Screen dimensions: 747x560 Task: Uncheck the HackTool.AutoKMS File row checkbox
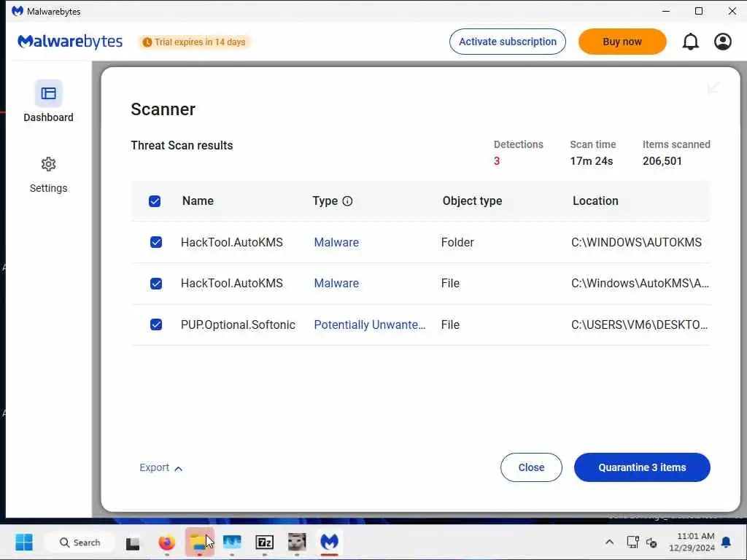tap(156, 284)
